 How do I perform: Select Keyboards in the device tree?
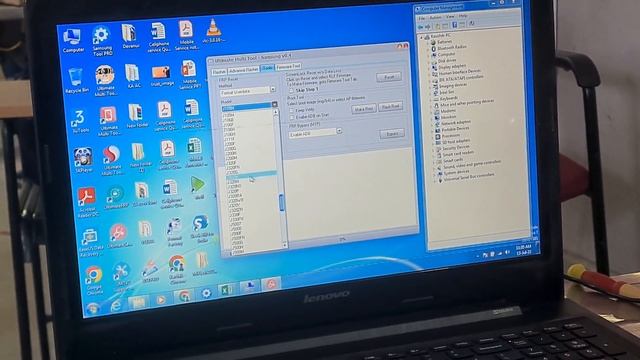point(449,98)
